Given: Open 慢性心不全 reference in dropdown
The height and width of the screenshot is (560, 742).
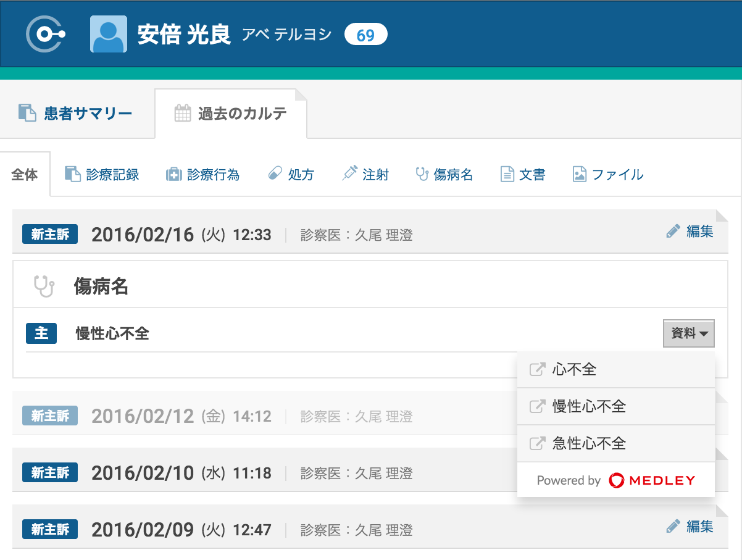Looking at the screenshot, I should [589, 406].
